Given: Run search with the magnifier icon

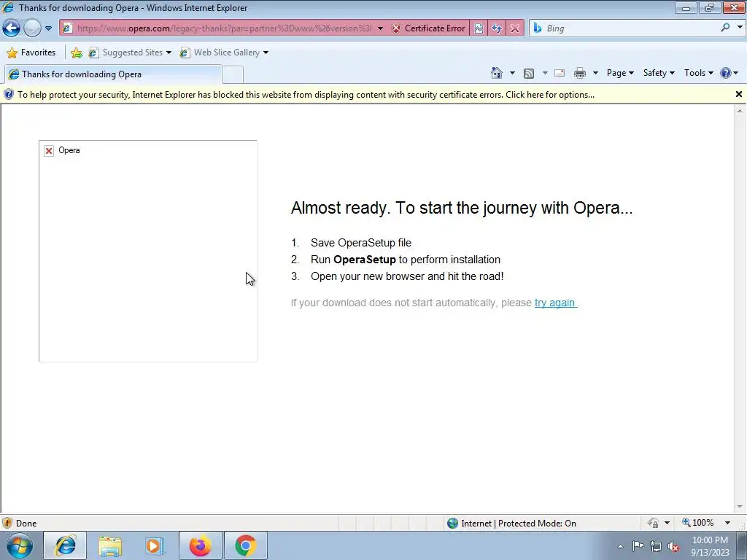Looking at the screenshot, I should [x=725, y=28].
